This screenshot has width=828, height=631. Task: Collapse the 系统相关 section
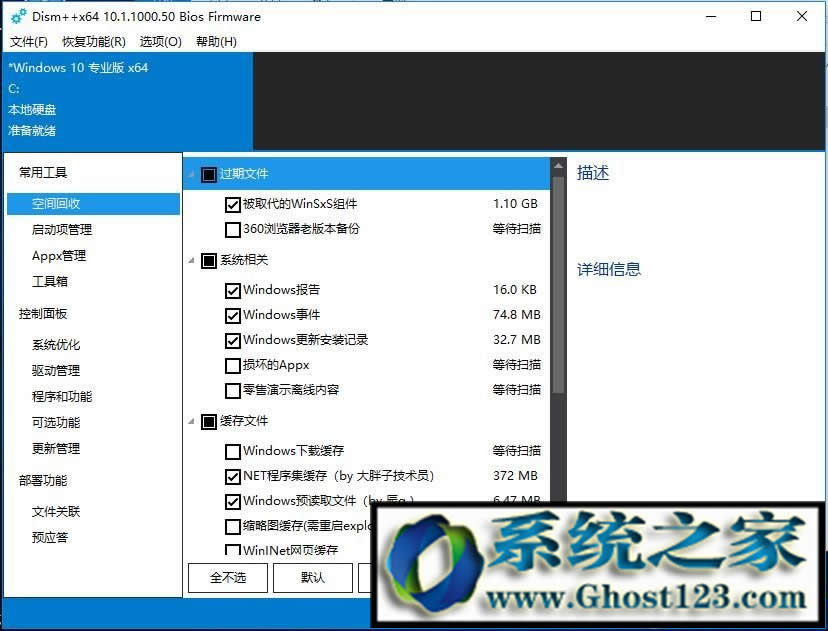point(190,260)
